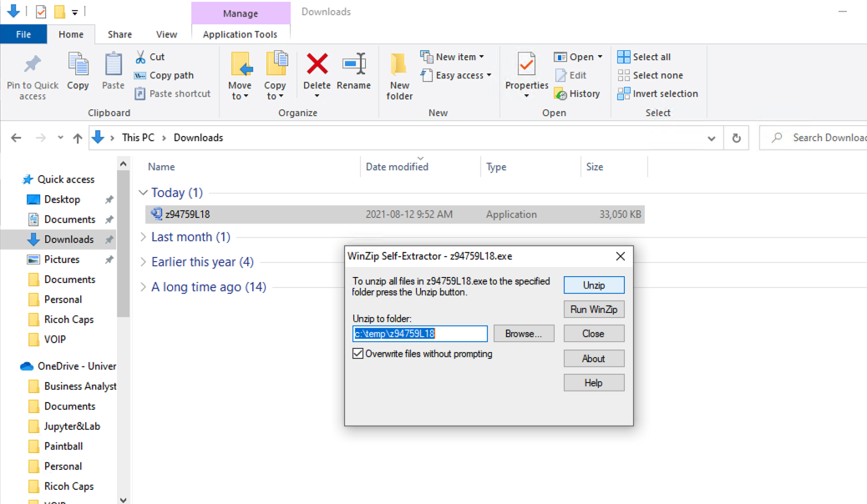Click Paste shortcut in ribbon
867x504 pixels.
pos(173,94)
